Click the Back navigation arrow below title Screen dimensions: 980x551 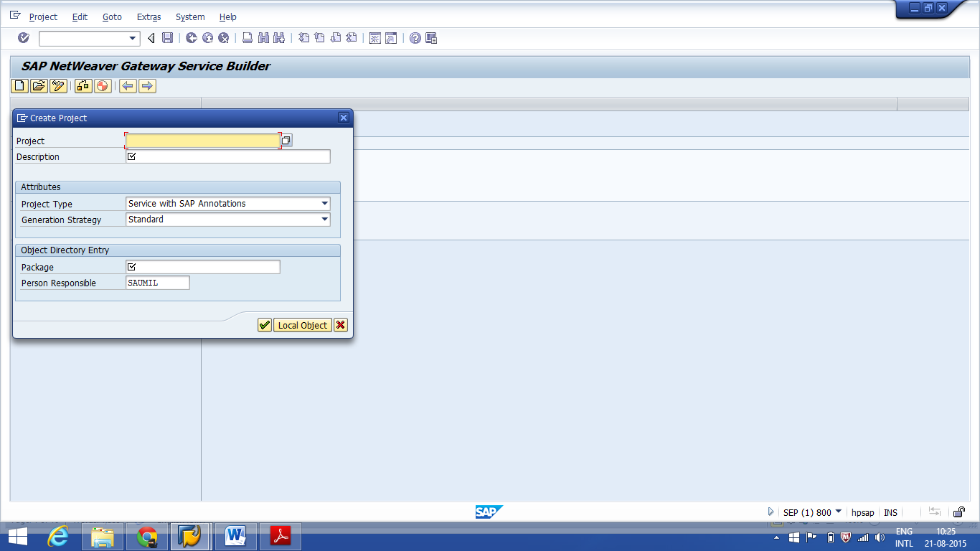point(127,86)
